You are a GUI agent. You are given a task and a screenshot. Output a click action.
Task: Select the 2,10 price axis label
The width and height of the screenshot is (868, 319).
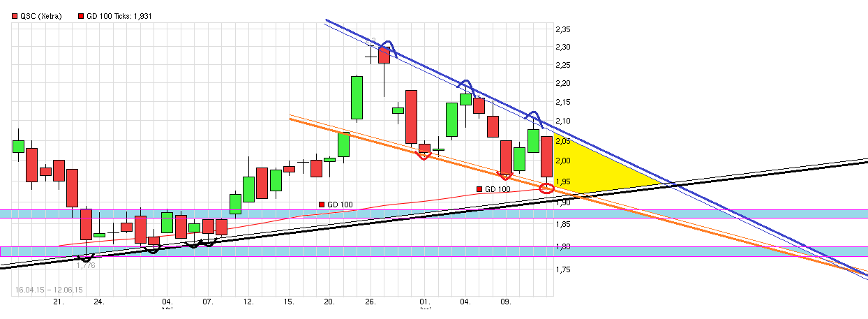[x=563, y=120]
